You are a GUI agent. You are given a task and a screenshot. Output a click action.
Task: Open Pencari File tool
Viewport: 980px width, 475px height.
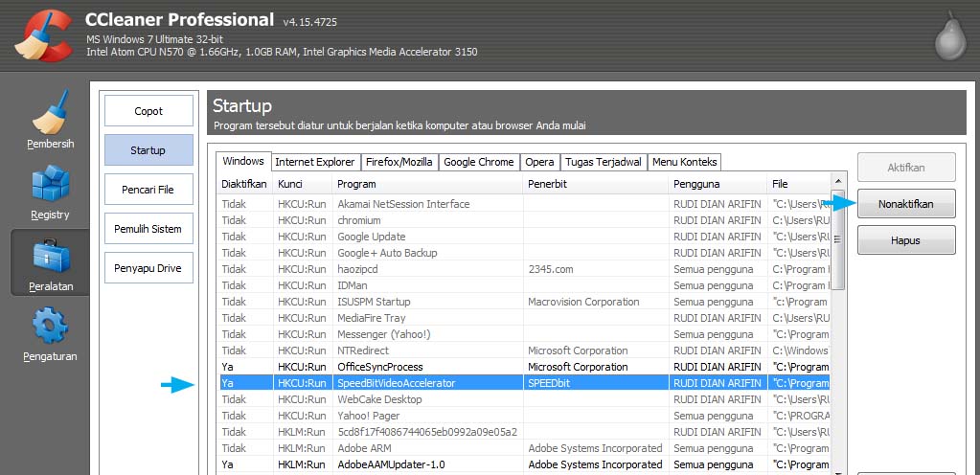[x=148, y=190]
